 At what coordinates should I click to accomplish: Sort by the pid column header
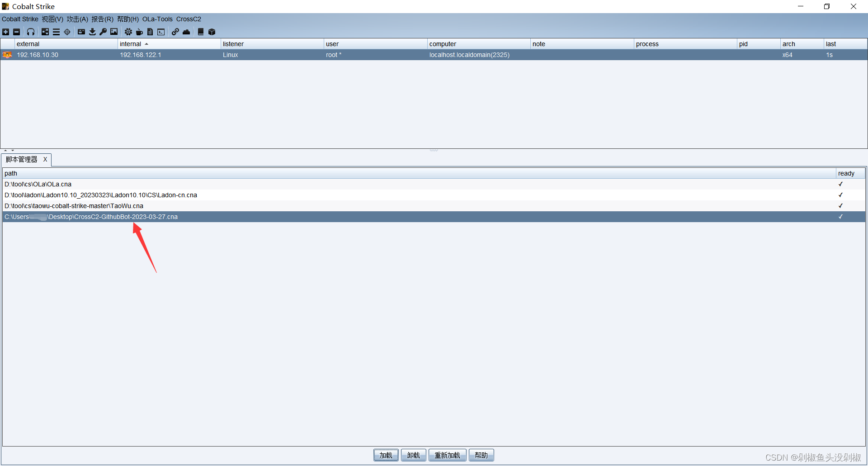pos(759,44)
